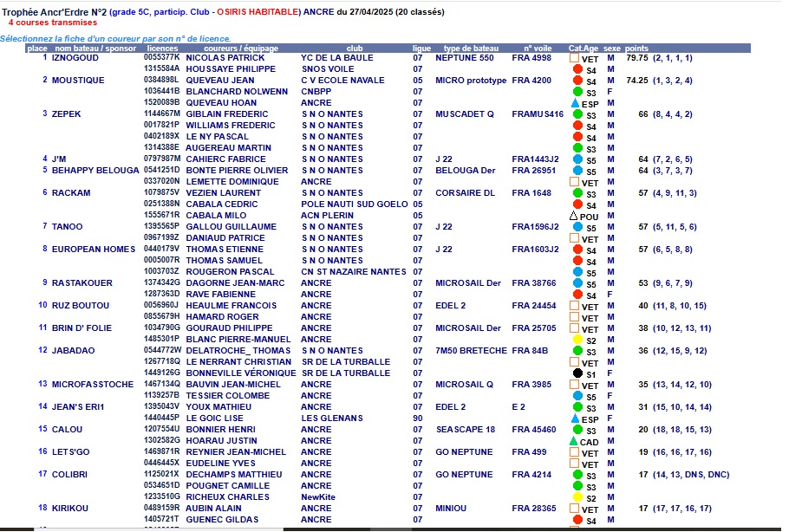Click the black S1 circle for BONNEVILLE VÉRONIQUE
Image resolution: width=789 pixels, height=532 pixels.
click(x=577, y=373)
